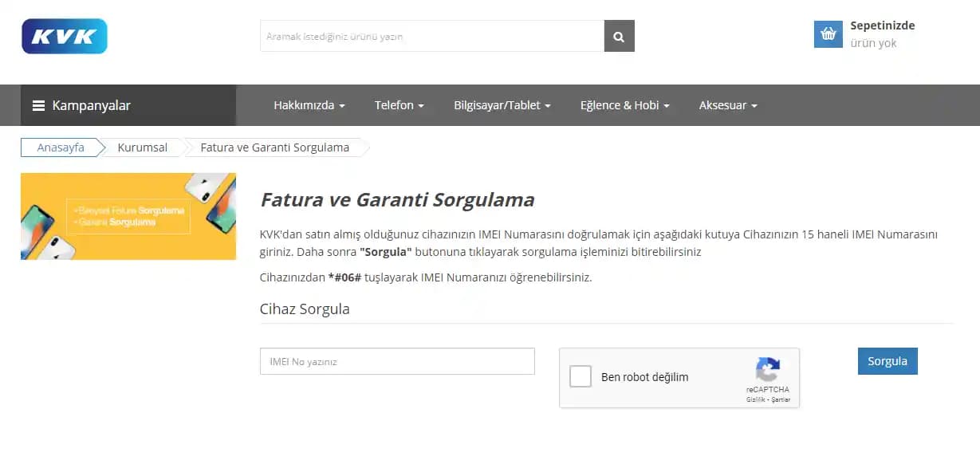Click the reCAPTCHA logo
The width and height of the screenshot is (980, 464).
[x=768, y=370]
